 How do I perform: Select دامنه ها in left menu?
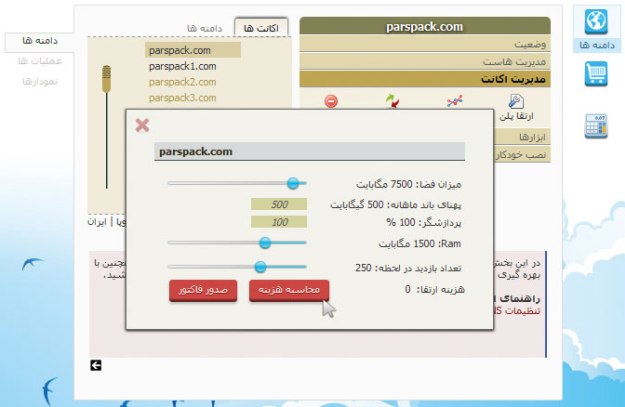39,41
